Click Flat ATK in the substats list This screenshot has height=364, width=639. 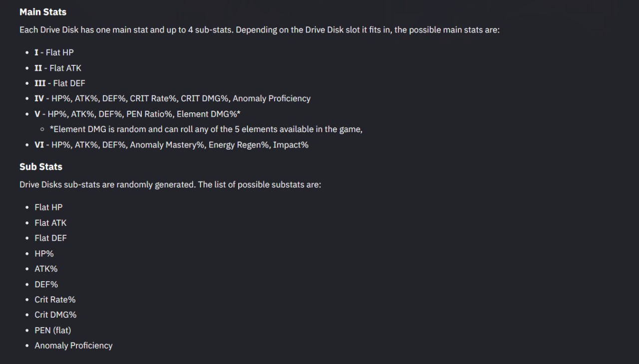pos(50,223)
